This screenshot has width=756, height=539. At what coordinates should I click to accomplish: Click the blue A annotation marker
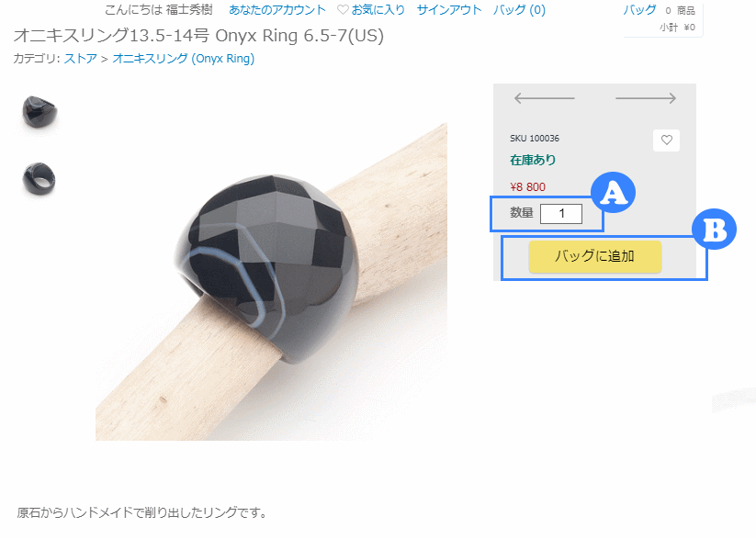tap(613, 192)
